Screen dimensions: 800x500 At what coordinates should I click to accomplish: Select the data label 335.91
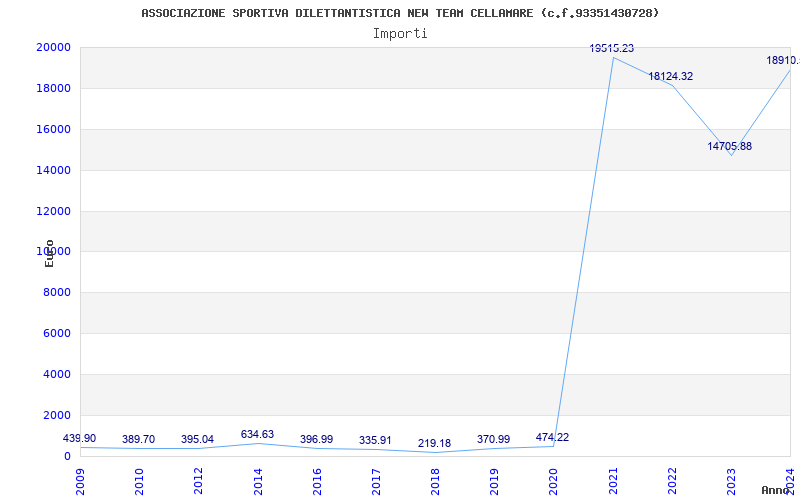(x=375, y=440)
